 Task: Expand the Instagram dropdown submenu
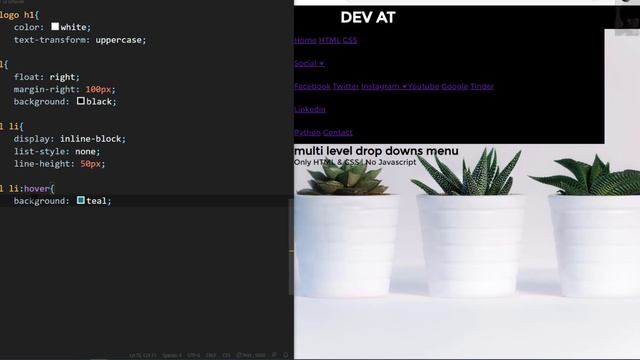click(x=384, y=86)
